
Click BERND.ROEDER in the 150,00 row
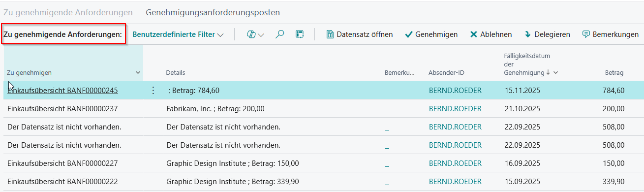(x=455, y=163)
